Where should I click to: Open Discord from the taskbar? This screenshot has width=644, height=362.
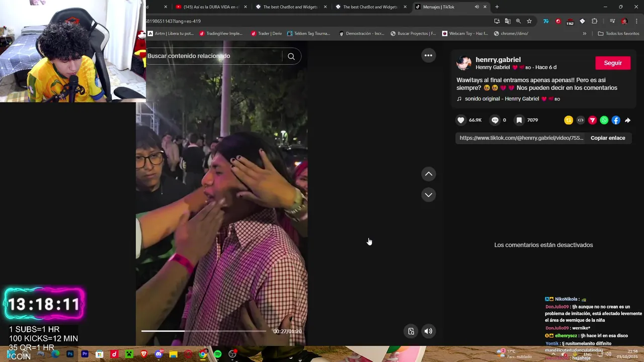click(159, 354)
